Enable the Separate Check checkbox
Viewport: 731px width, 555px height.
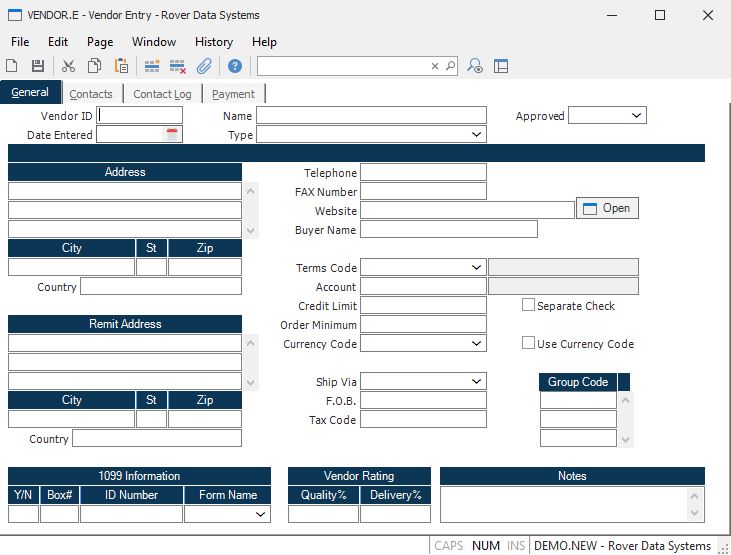click(x=528, y=305)
